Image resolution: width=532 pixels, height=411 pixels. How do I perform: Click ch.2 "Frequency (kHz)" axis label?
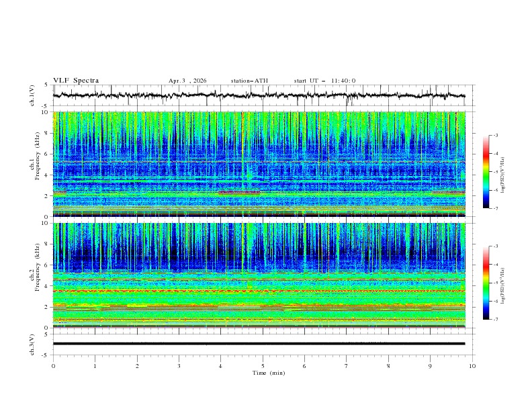click(x=38, y=267)
